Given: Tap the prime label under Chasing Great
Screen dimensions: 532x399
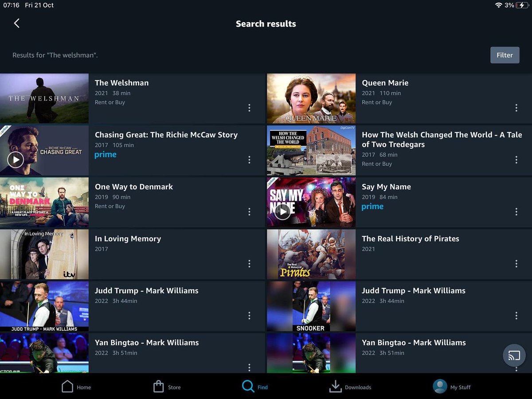Looking at the screenshot, I should tap(106, 155).
